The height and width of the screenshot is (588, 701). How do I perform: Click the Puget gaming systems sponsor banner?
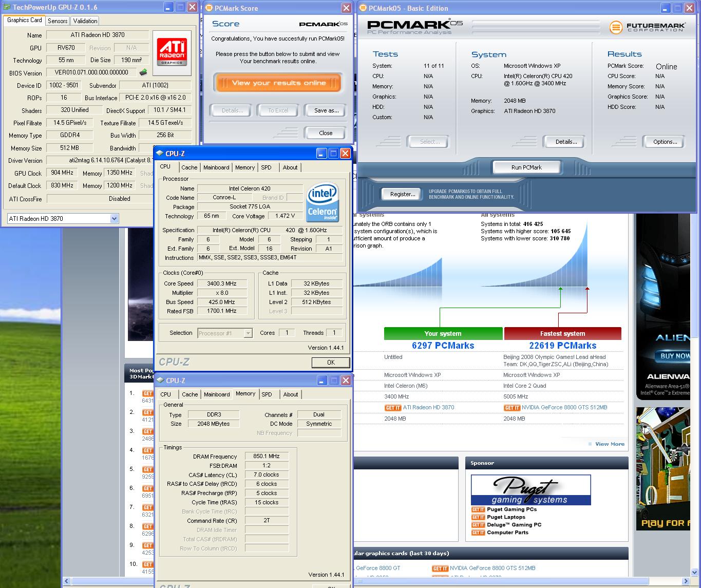pos(531,490)
